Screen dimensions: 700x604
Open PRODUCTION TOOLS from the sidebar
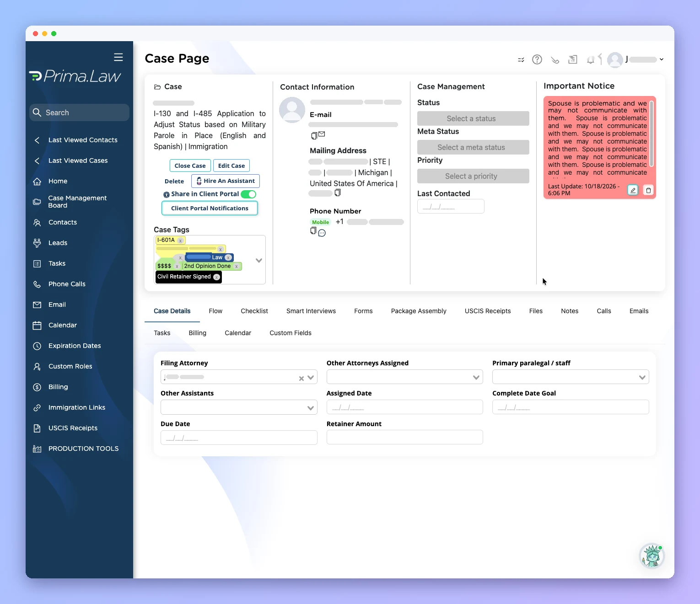(83, 449)
